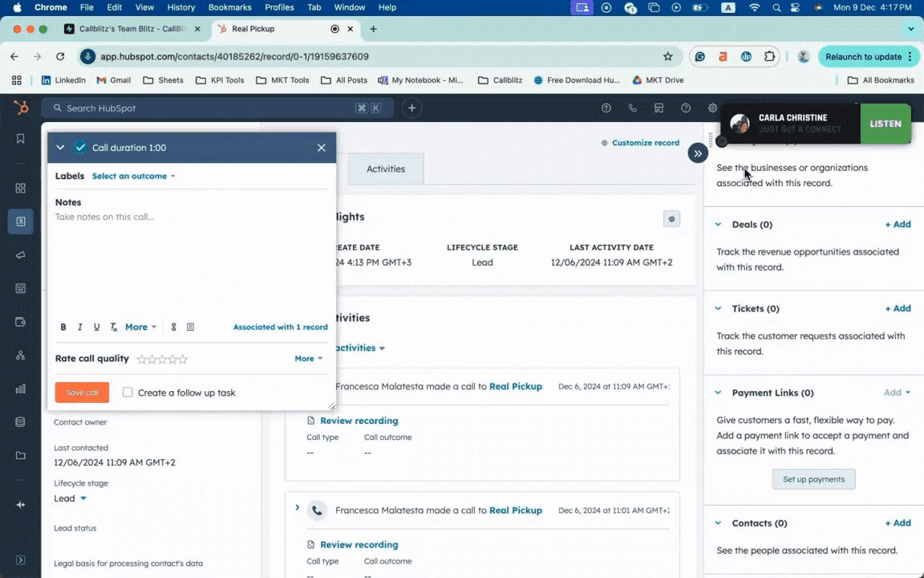Click Set up payments button

coord(813,479)
